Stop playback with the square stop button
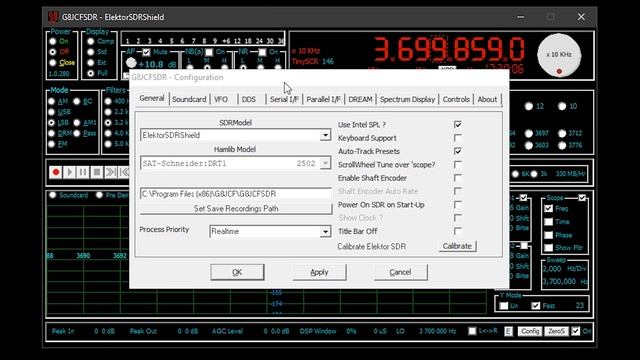 click(x=97, y=172)
